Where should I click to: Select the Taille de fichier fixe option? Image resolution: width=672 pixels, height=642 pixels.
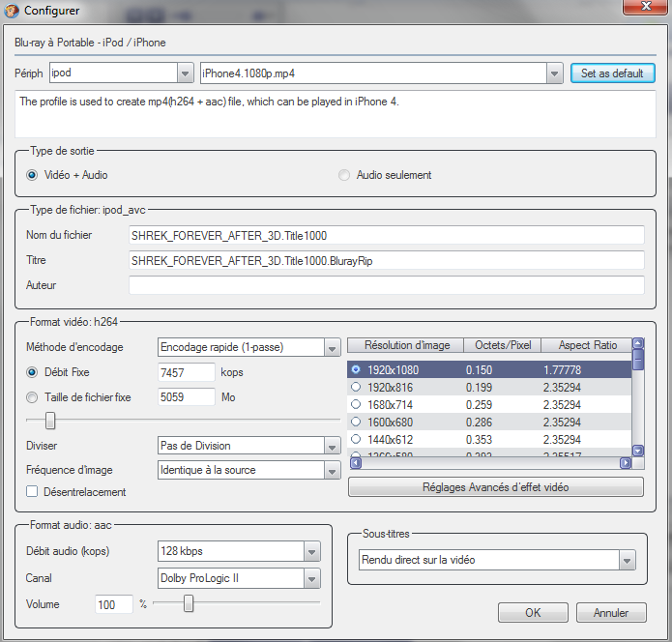coord(33,396)
